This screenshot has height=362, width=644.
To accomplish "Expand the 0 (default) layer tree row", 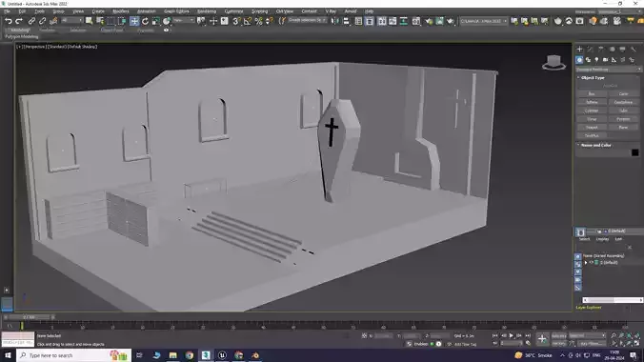I will pos(586,263).
